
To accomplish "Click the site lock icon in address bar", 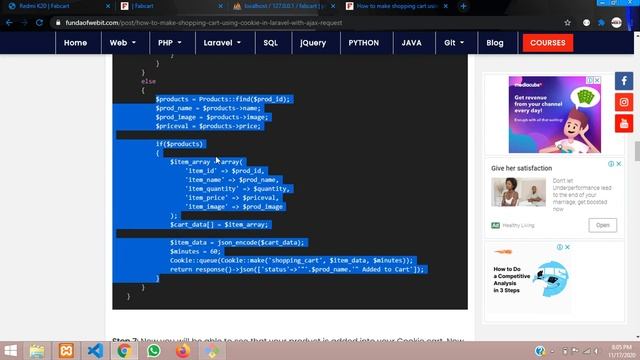I will [58, 23].
